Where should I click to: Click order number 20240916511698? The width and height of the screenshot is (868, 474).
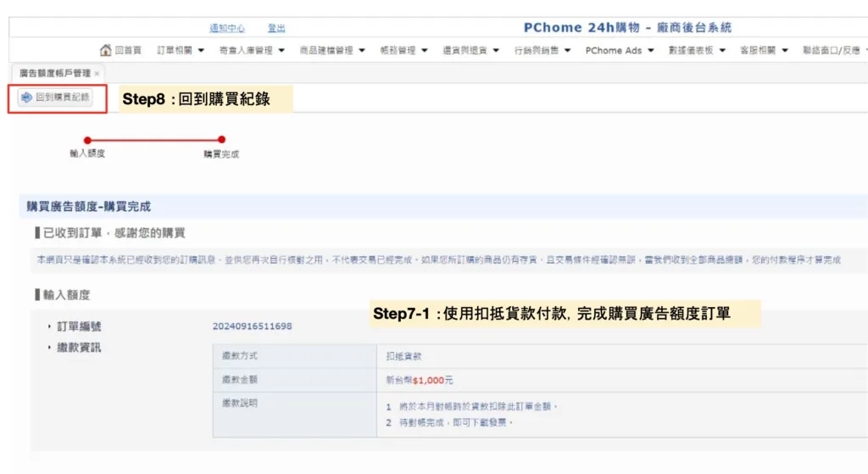pyautogui.click(x=252, y=326)
